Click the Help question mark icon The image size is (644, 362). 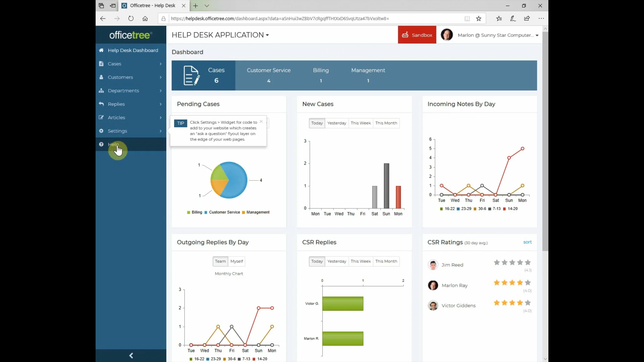point(101,144)
